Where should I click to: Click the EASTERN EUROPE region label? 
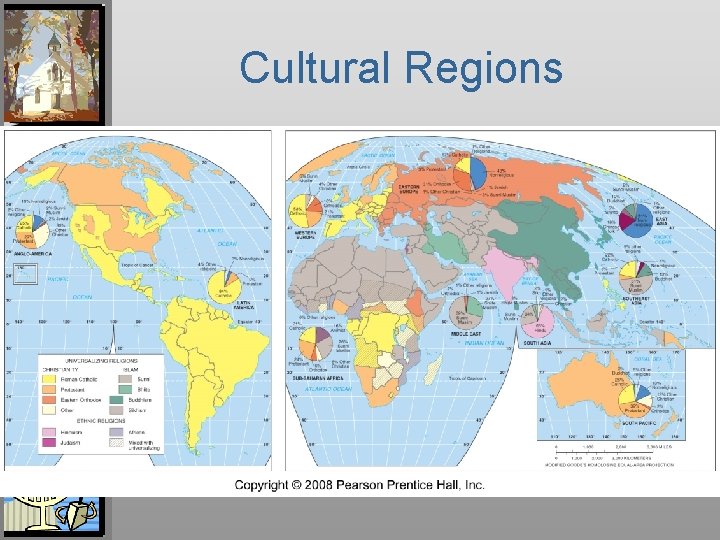click(409, 189)
